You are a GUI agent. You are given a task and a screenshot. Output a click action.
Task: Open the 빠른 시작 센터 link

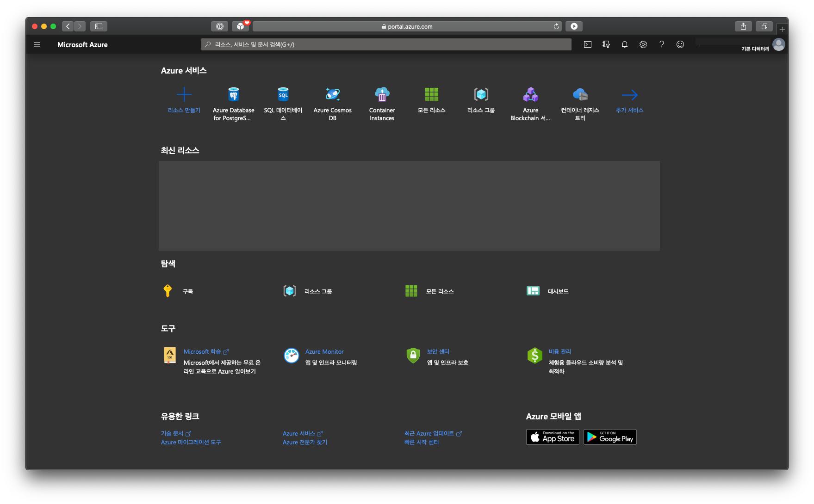[x=422, y=443]
